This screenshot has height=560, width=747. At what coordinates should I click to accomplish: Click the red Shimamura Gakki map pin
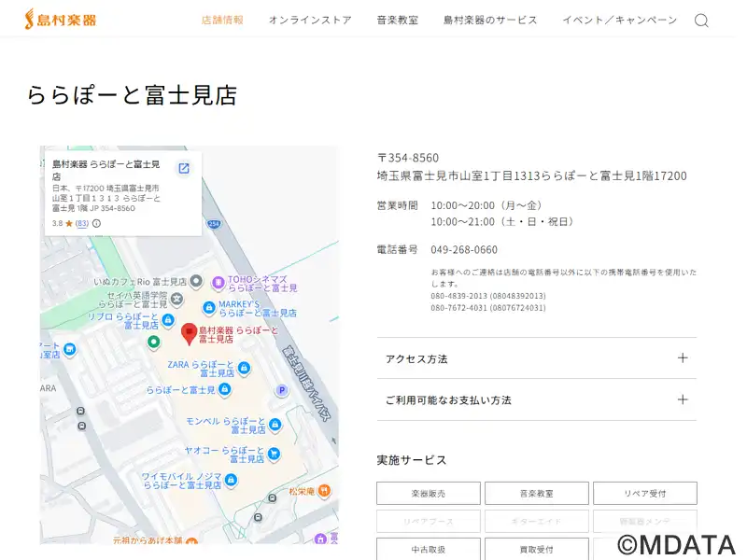(x=189, y=332)
